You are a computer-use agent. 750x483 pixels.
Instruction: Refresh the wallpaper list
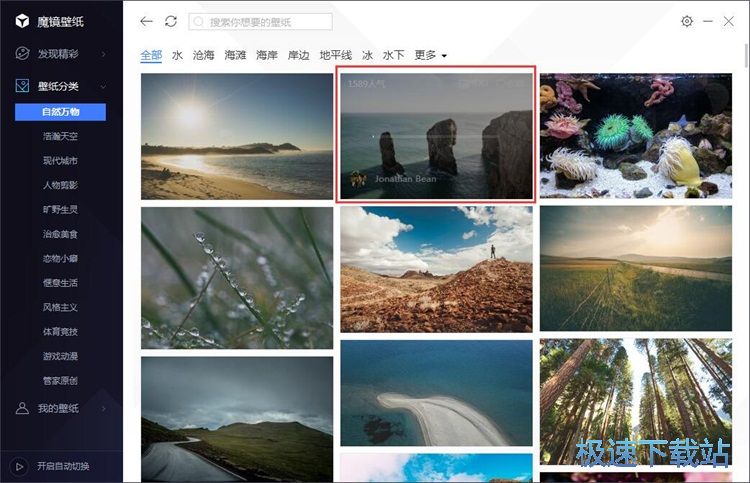[171, 22]
